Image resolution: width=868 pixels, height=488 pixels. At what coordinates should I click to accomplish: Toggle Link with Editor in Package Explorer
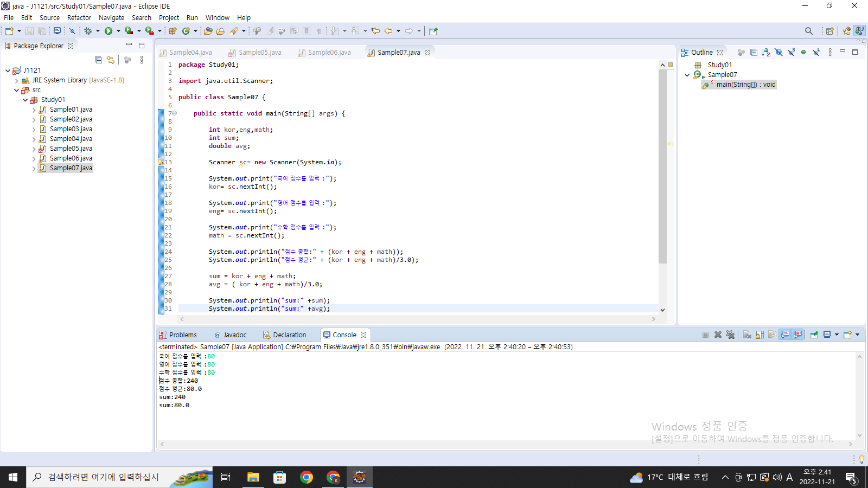[111, 60]
